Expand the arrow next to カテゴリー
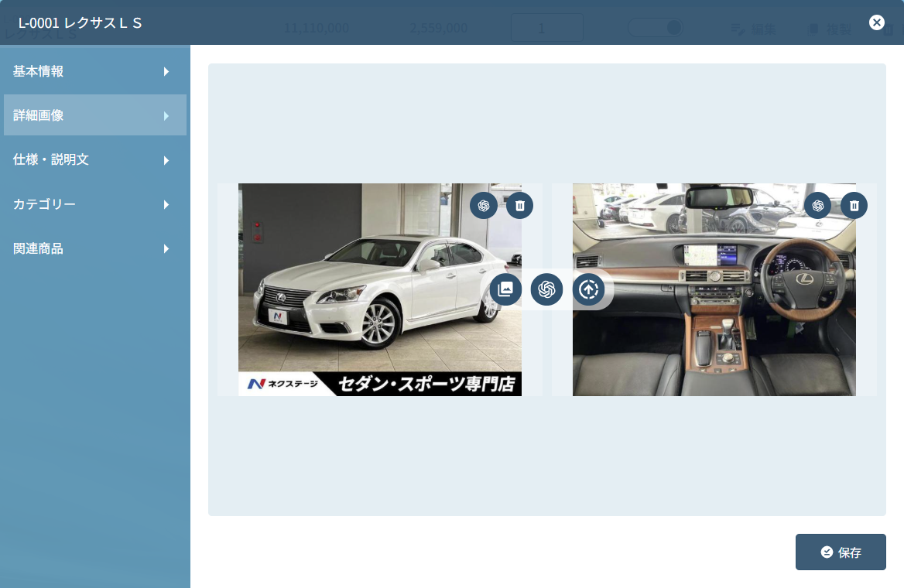This screenshot has height=588, width=904. (x=166, y=205)
